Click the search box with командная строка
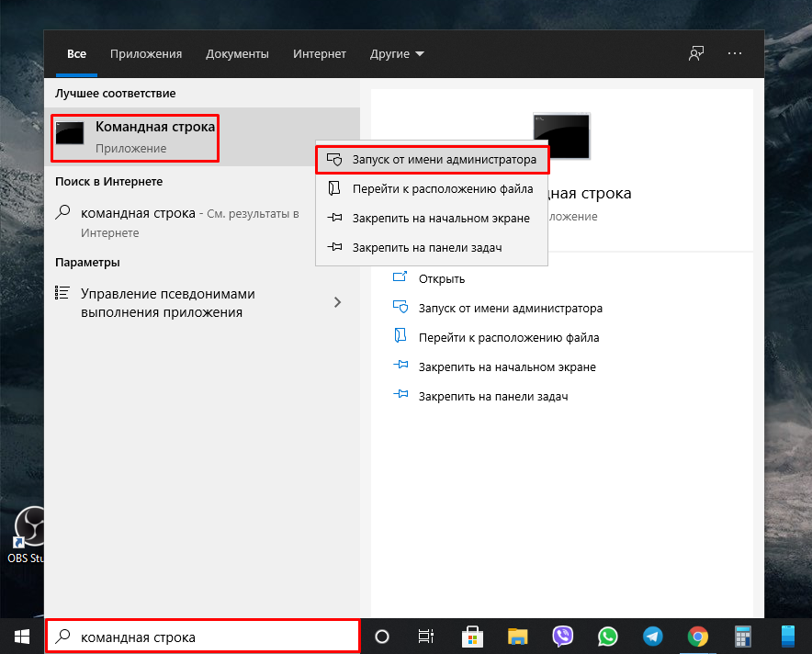Image resolution: width=812 pixels, height=654 pixels. [x=202, y=637]
